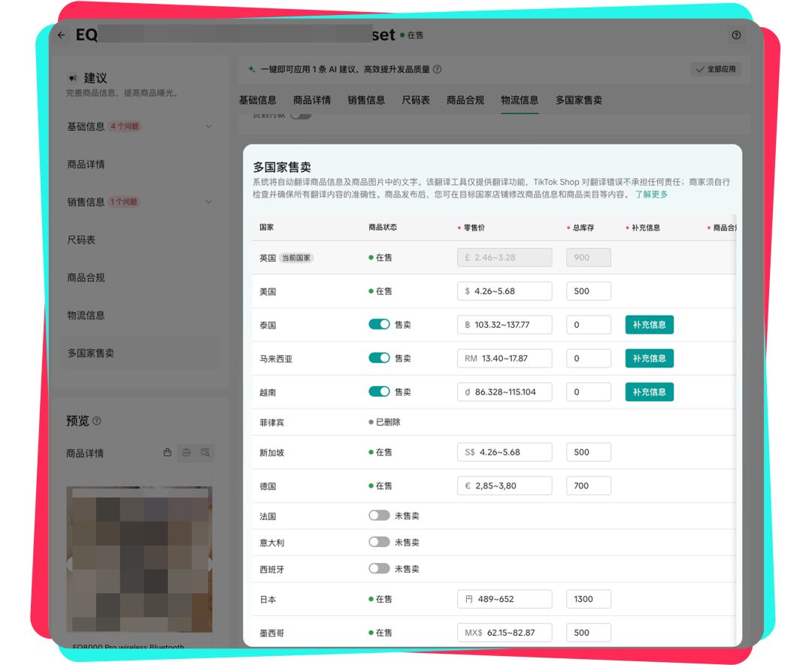The height and width of the screenshot is (665, 812).
Task: Open the help question mark at top right
Action: 736,35
